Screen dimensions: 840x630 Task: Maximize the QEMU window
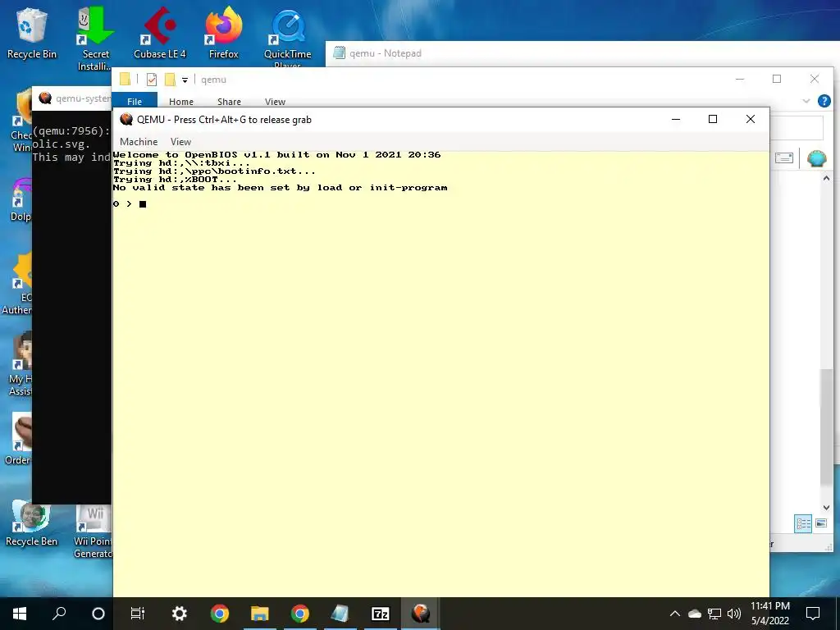click(x=713, y=120)
